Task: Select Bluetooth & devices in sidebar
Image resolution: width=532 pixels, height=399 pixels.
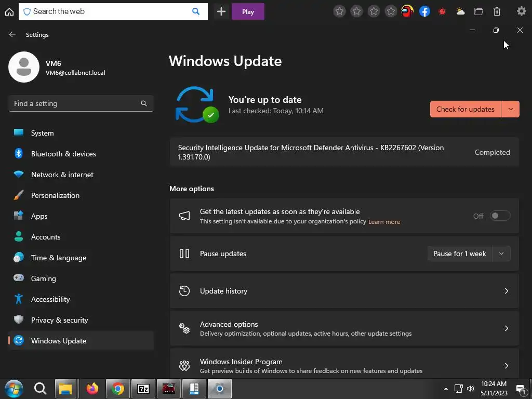Action: [81, 154]
